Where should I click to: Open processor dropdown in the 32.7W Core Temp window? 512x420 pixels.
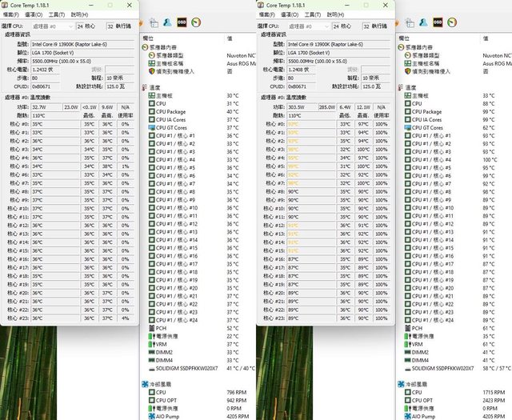[x=52, y=26]
